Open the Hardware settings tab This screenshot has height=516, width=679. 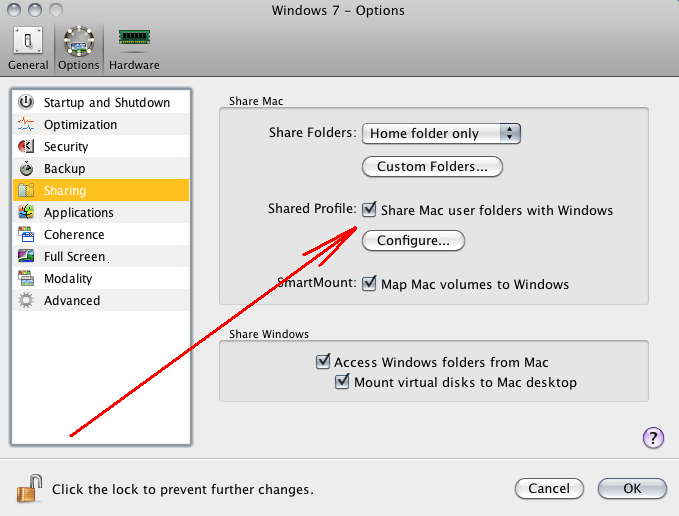134,48
